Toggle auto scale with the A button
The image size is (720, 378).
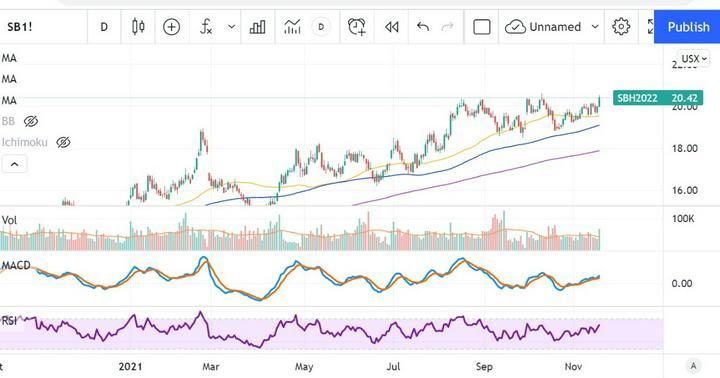693,366
